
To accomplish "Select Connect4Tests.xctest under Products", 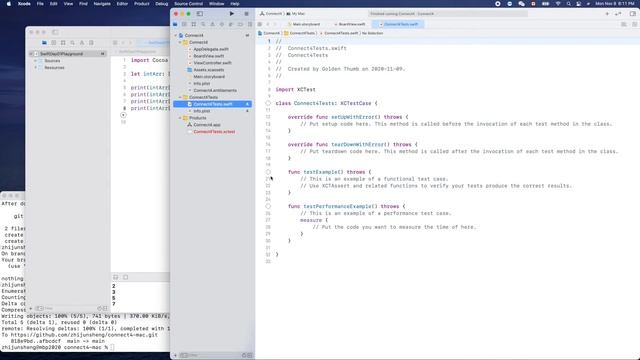I will (211, 132).
